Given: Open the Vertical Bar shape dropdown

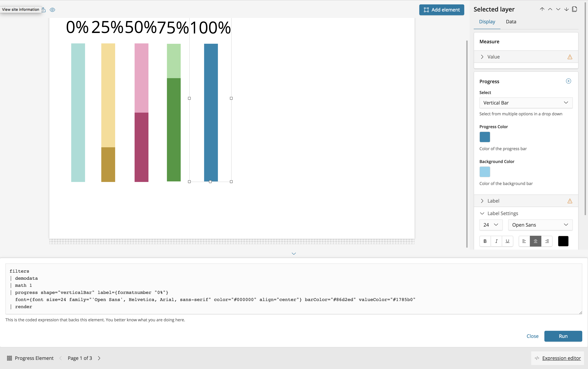Looking at the screenshot, I should [526, 103].
